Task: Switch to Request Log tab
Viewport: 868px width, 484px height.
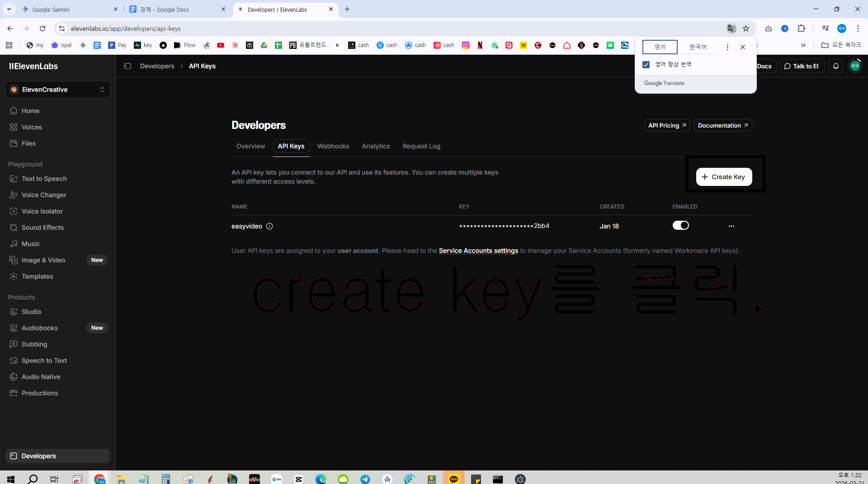Action: [421, 146]
